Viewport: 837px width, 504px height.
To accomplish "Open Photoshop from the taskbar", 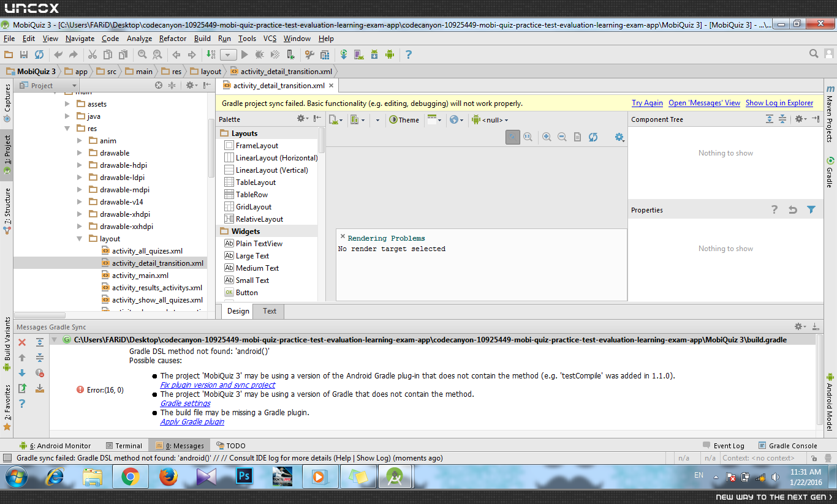I will [244, 476].
